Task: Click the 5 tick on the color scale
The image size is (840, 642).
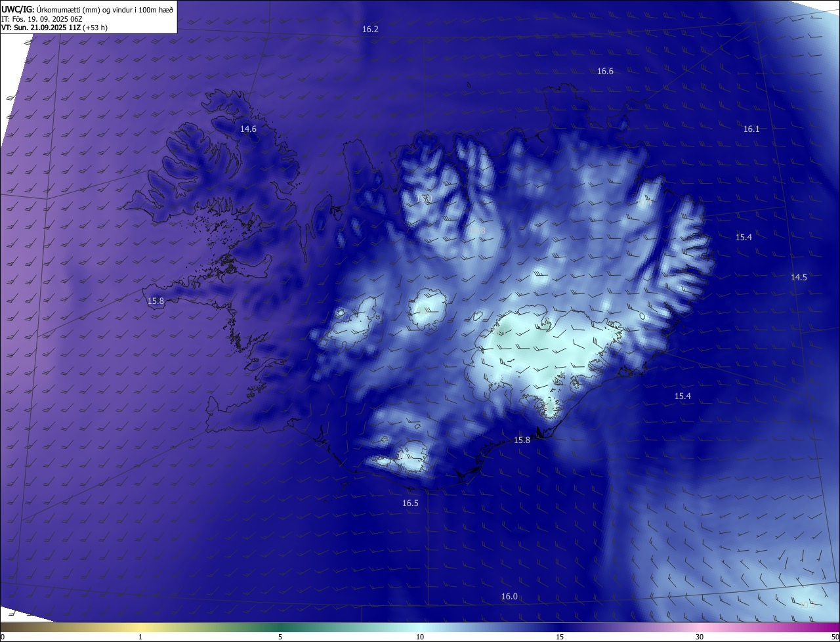Action: coord(280,637)
